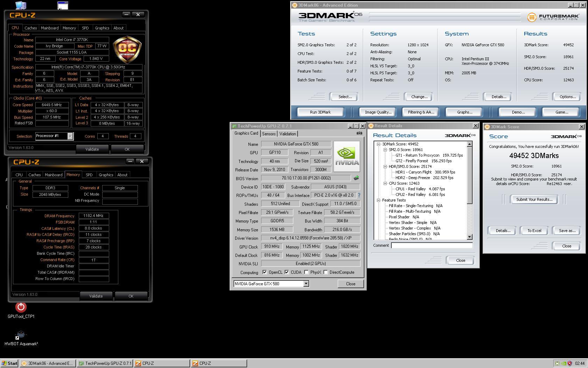Image resolution: width=588 pixels, height=368 pixels.
Task: Switch to TechPowerUp GPU-Z taskbar button
Action: pyautogui.click(x=105, y=363)
